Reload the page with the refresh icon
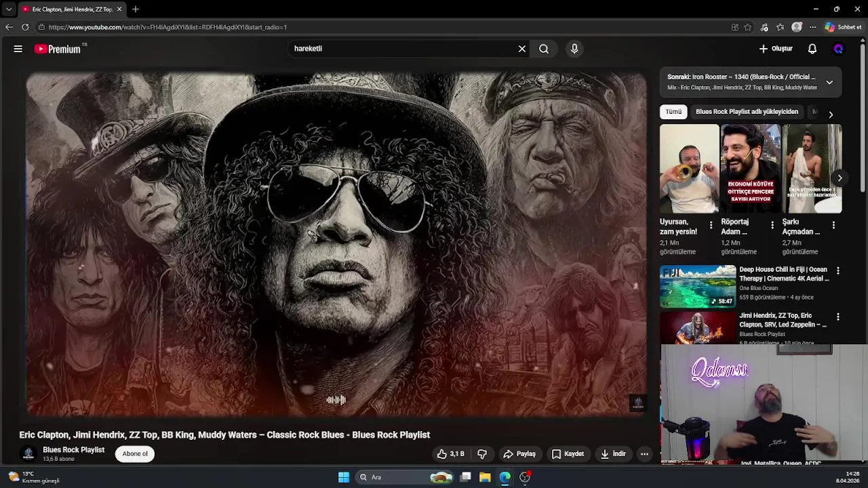Image resolution: width=868 pixels, height=488 pixels. pos(25,27)
